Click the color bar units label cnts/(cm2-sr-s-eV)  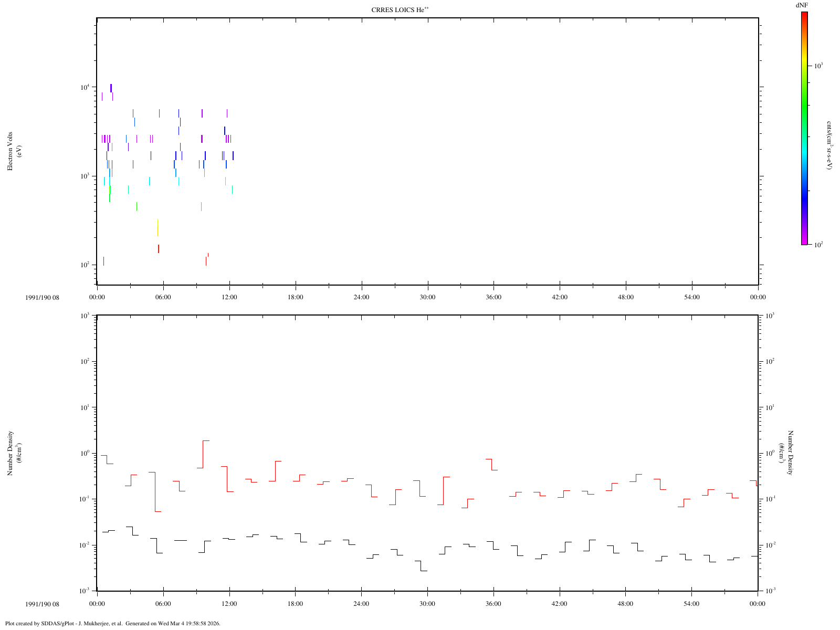pos(829,145)
